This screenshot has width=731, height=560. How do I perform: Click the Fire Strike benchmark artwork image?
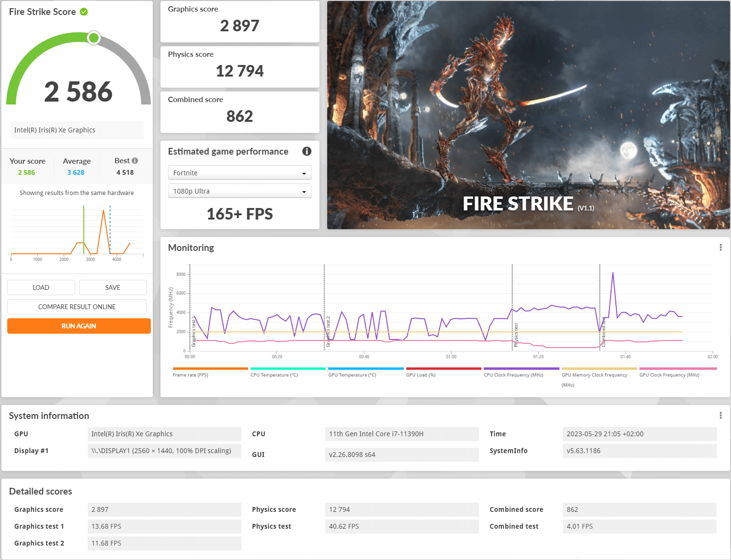click(528, 115)
